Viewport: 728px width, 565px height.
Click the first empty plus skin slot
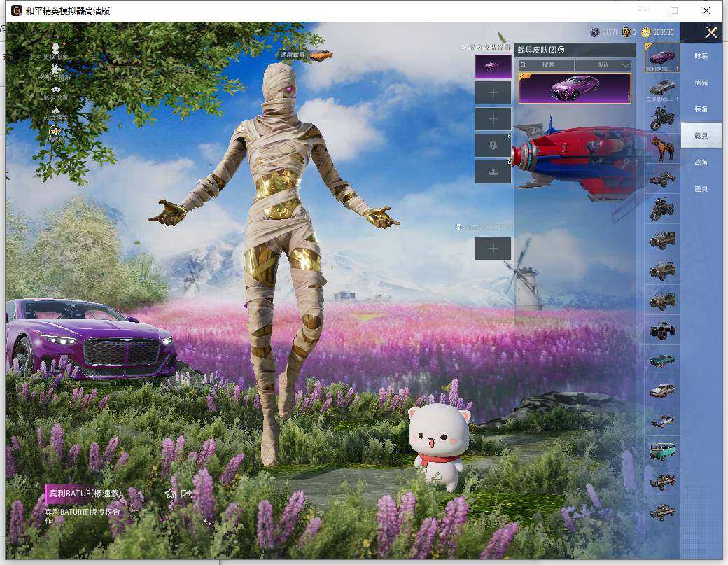tap(493, 92)
